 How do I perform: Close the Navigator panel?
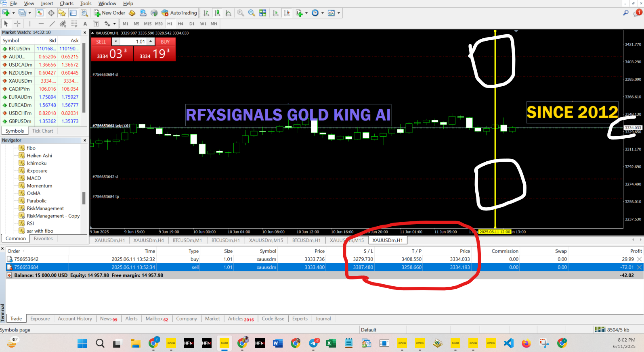tap(85, 140)
